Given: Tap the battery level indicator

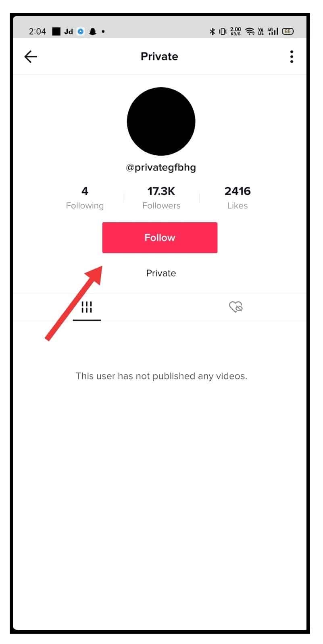Looking at the screenshot, I should pos(288,31).
